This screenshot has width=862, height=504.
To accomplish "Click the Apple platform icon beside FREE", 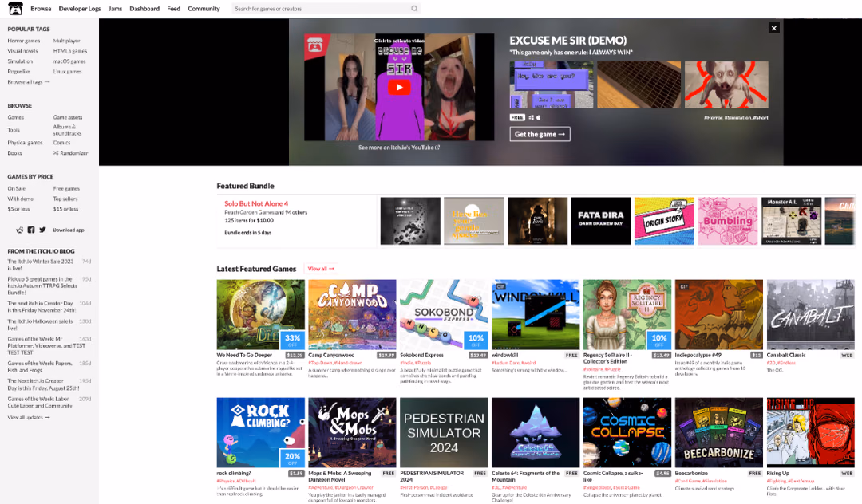I will 538,117.
